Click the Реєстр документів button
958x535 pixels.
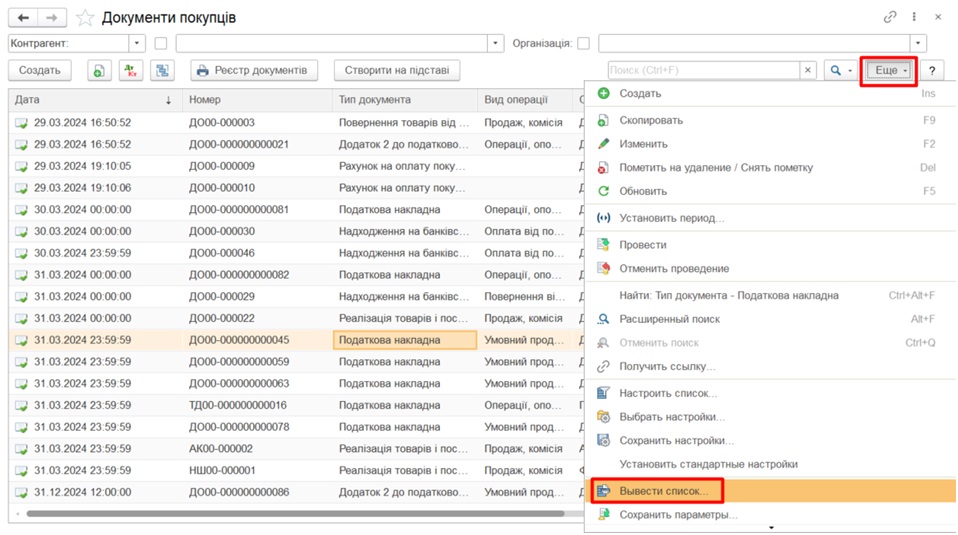pos(254,70)
